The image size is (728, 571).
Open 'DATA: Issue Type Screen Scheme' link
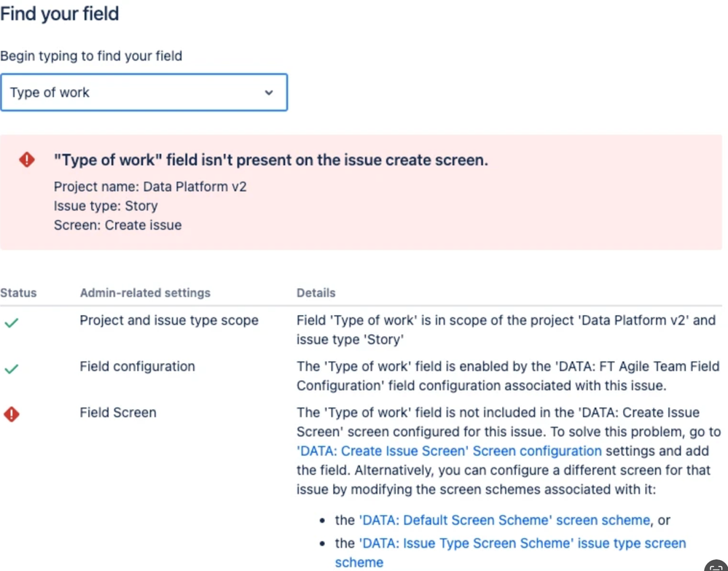tap(510, 553)
